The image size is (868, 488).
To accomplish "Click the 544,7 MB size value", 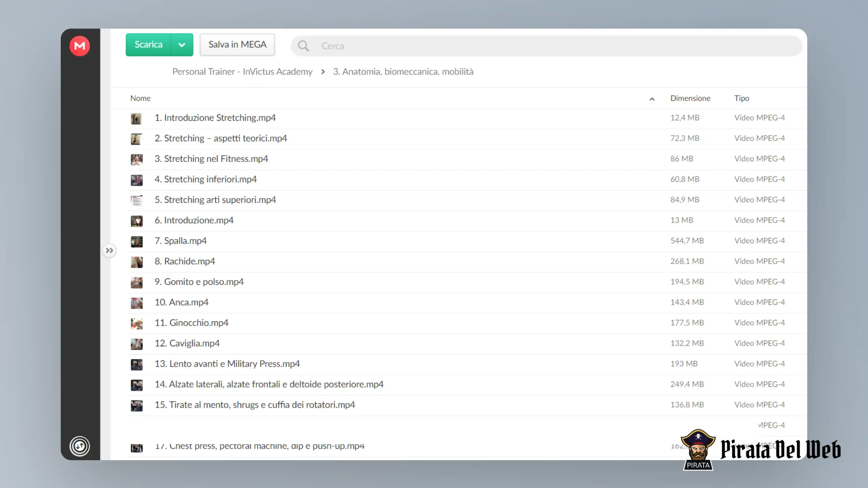I will pos(687,241).
